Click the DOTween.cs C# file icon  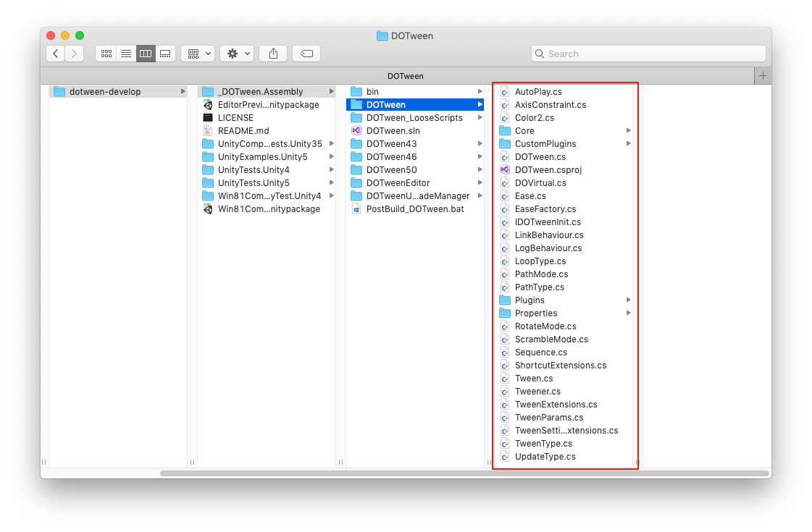tap(505, 157)
